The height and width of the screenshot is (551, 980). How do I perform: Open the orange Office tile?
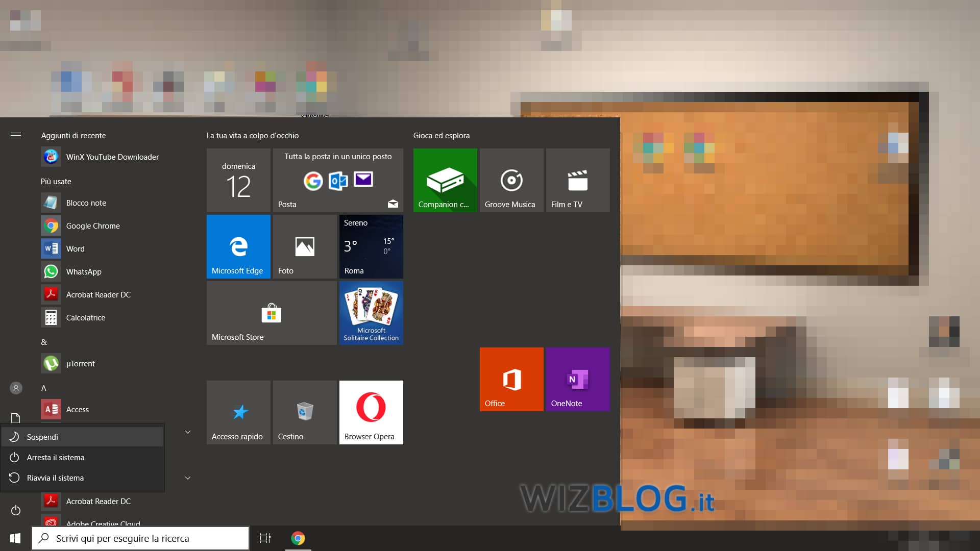[511, 379]
